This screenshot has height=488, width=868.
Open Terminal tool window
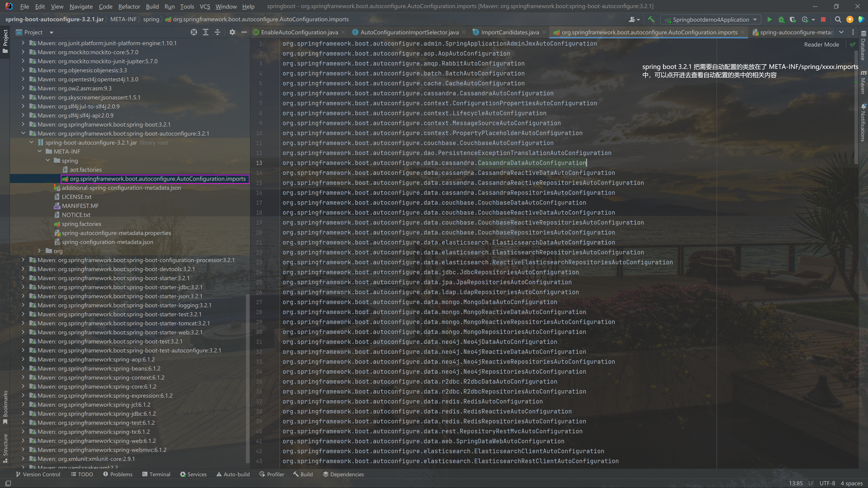[156, 474]
